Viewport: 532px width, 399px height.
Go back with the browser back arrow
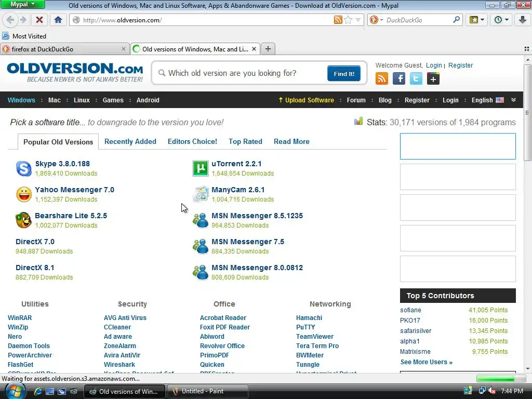click(10, 20)
